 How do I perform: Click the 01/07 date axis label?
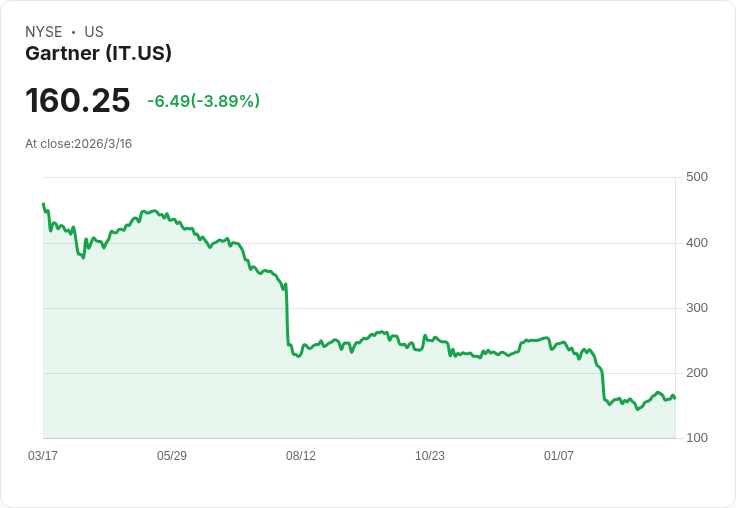click(x=559, y=456)
